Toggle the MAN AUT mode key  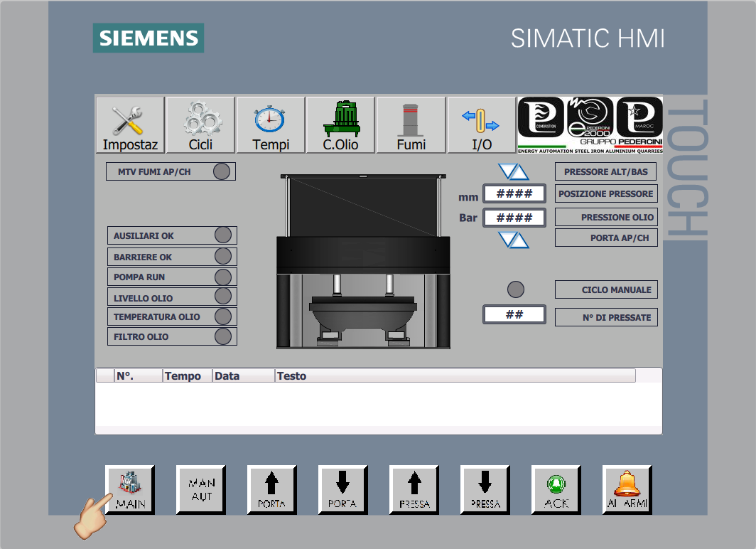pyautogui.click(x=201, y=490)
